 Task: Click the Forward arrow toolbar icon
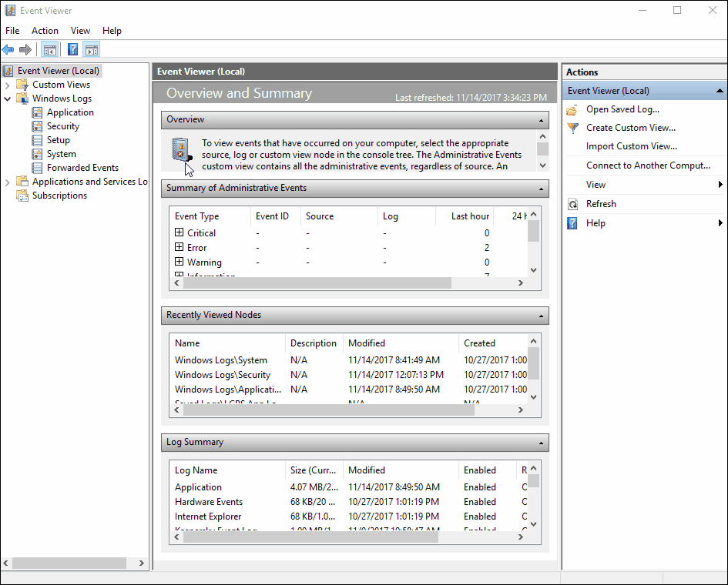click(x=25, y=50)
